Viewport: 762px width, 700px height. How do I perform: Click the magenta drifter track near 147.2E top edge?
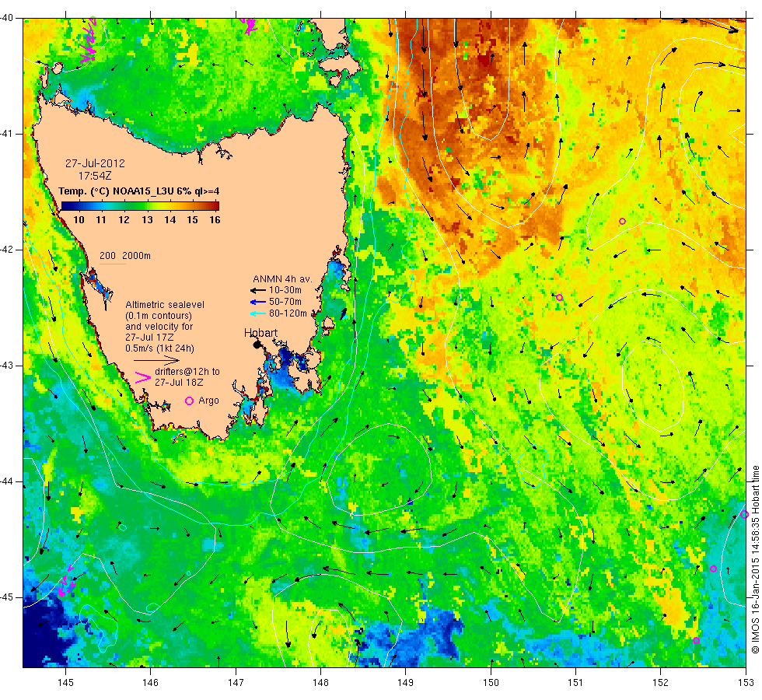(x=250, y=26)
